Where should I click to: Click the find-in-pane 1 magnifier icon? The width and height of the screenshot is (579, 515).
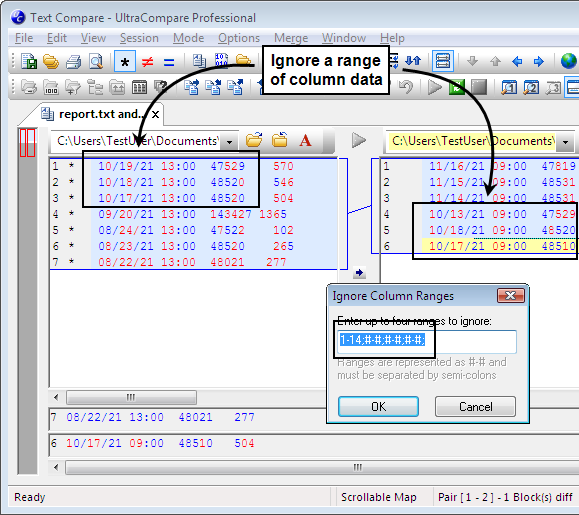point(509,87)
